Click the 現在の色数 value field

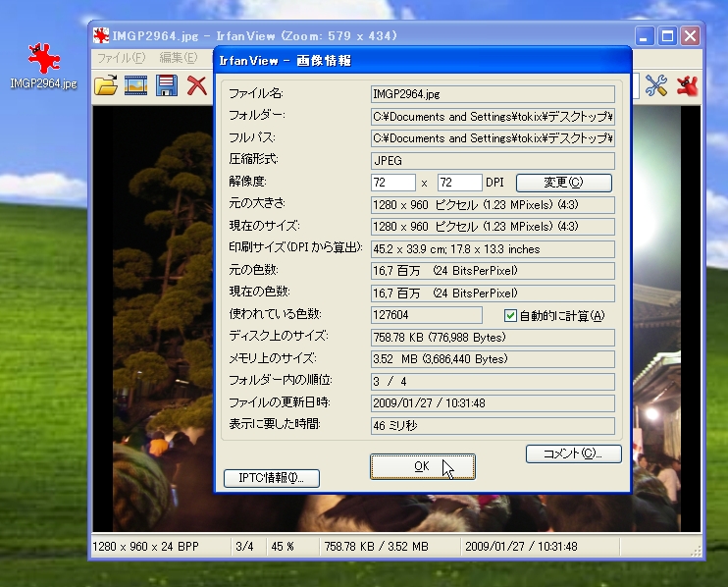point(493,293)
